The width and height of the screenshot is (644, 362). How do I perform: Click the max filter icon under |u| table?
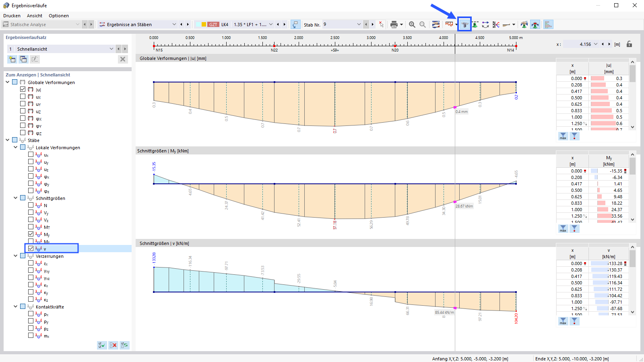pos(563,136)
